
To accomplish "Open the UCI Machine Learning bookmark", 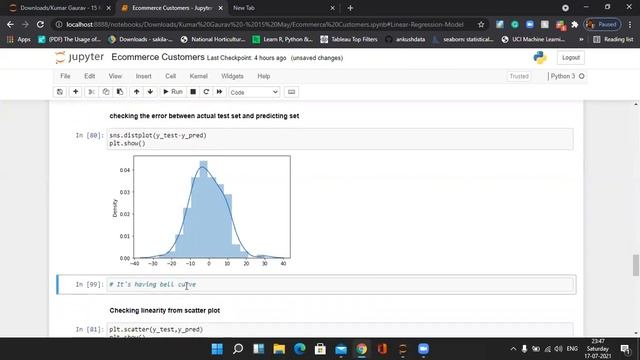I will pos(533,40).
